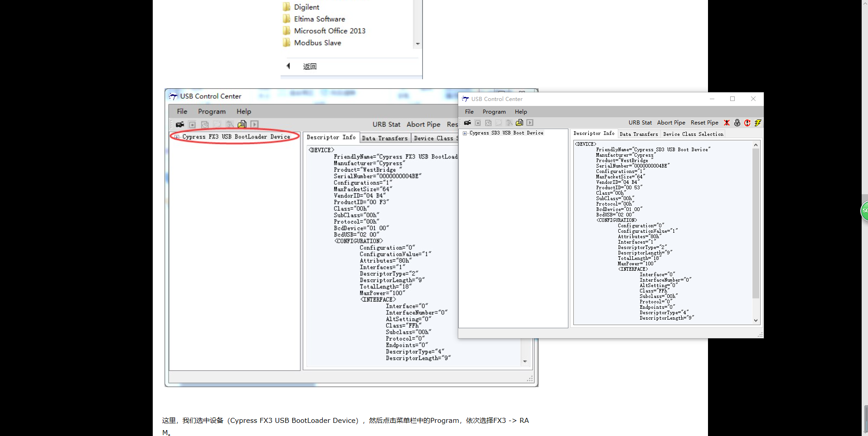Select the Descriptor Info tab in the left window
This screenshot has height=436, width=868.
point(331,137)
